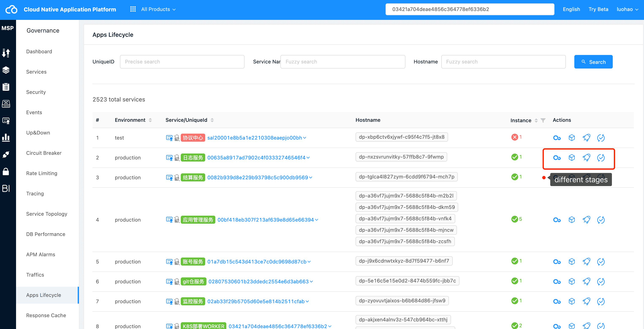Expand the 02ab33f29b5705d60e5e814b2511cfab service chevron
This screenshot has width=644, height=329.
(307, 301)
